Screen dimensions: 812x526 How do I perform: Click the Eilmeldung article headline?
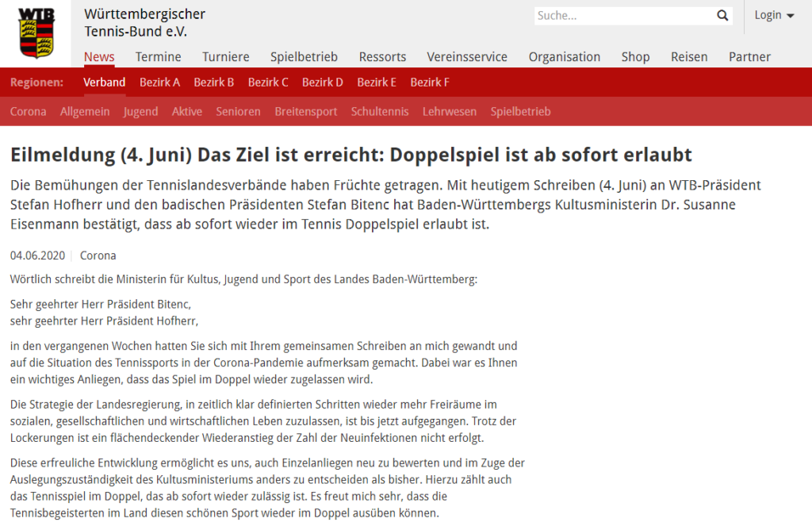(x=351, y=155)
